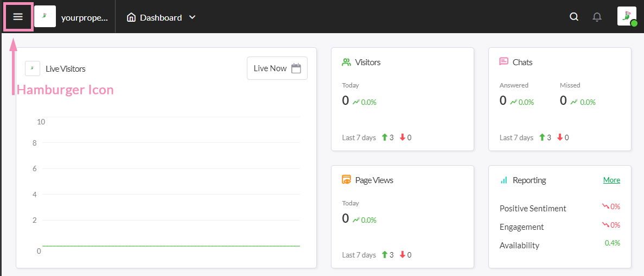Click green up arrow in Visitors card
Viewport: 644px width, 276px height.
(x=385, y=137)
